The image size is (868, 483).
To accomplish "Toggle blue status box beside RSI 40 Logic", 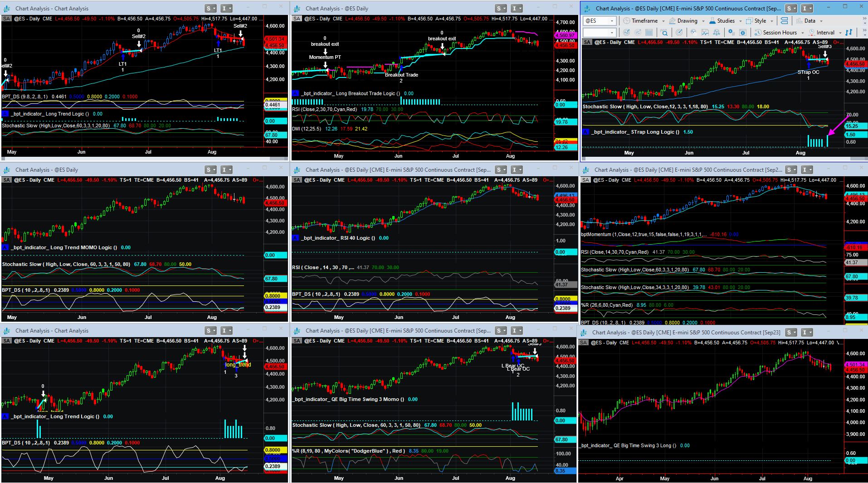I will pyautogui.click(x=295, y=238).
